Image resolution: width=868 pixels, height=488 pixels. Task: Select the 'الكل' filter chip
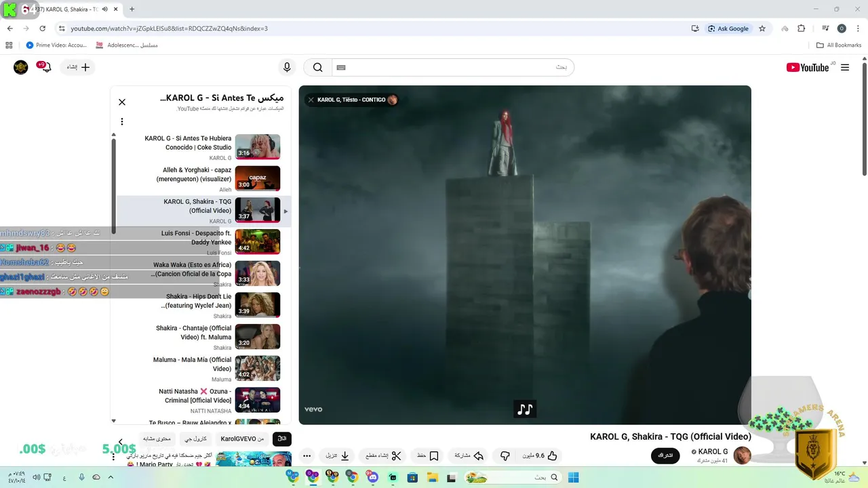(282, 439)
